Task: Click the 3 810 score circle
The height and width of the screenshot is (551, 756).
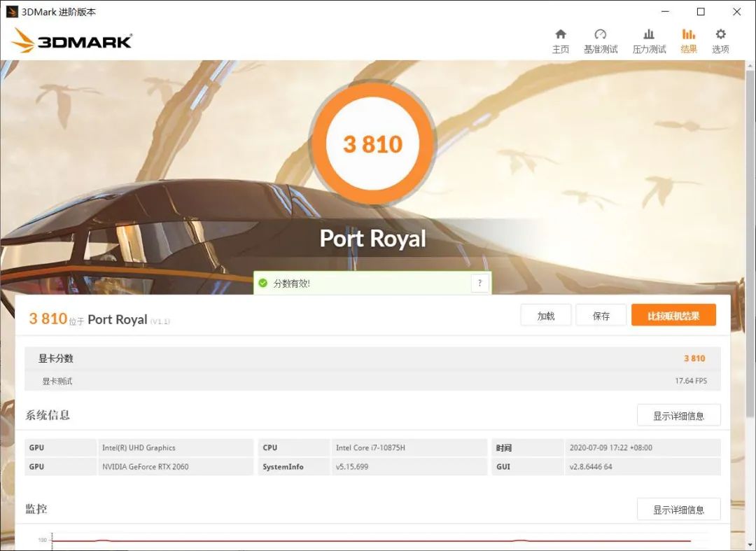Action: tap(372, 144)
